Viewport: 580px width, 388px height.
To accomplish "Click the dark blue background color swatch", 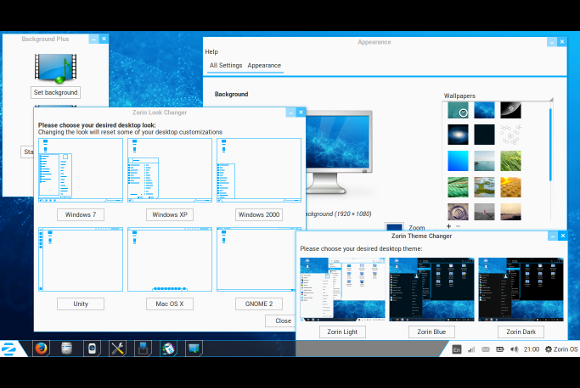I will [x=394, y=227].
